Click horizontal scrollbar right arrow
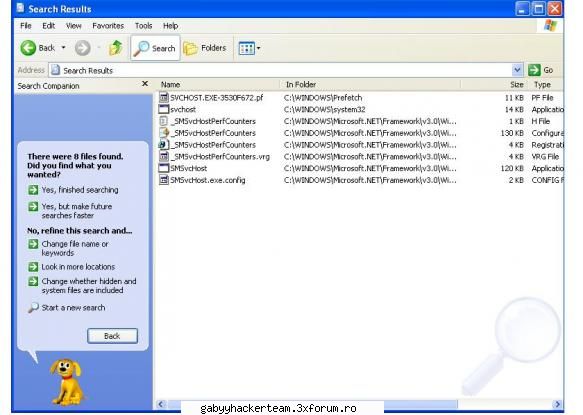 click(557, 404)
